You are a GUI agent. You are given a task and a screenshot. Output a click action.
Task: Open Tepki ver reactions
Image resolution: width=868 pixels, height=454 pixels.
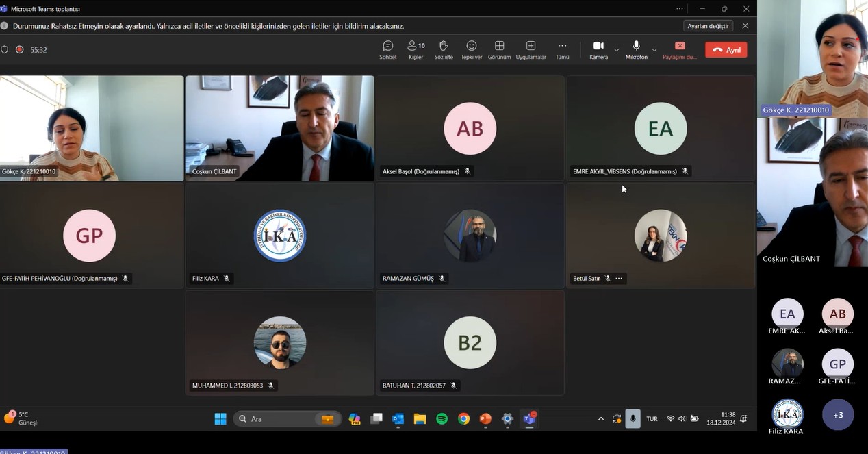[x=472, y=49]
